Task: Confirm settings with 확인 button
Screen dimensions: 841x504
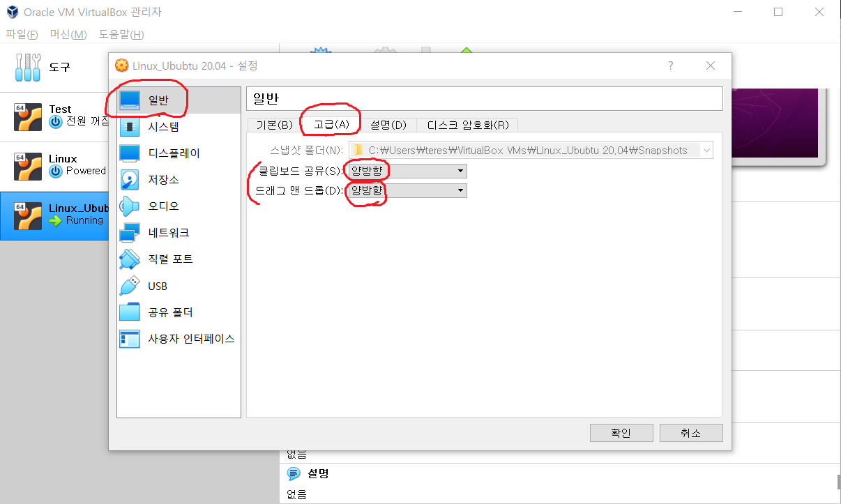Action: pyautogui.click(x=621, y=433)
